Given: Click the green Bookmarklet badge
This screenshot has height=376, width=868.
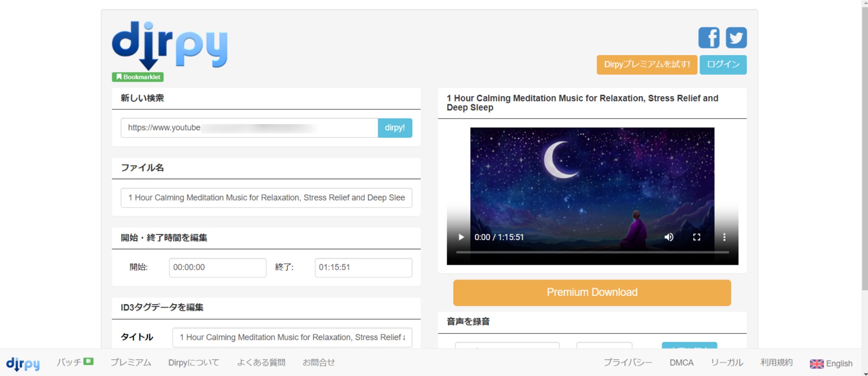Looking at the screenshot, I should coord(138,77).
